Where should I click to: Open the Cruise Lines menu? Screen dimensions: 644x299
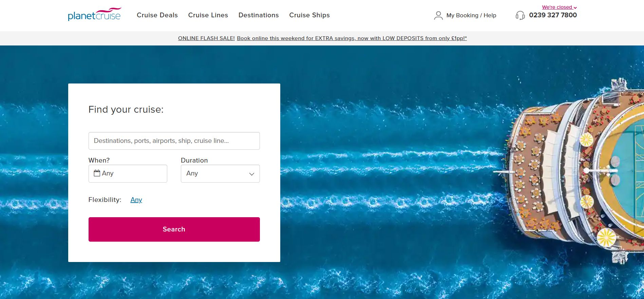tap(208, 15)
